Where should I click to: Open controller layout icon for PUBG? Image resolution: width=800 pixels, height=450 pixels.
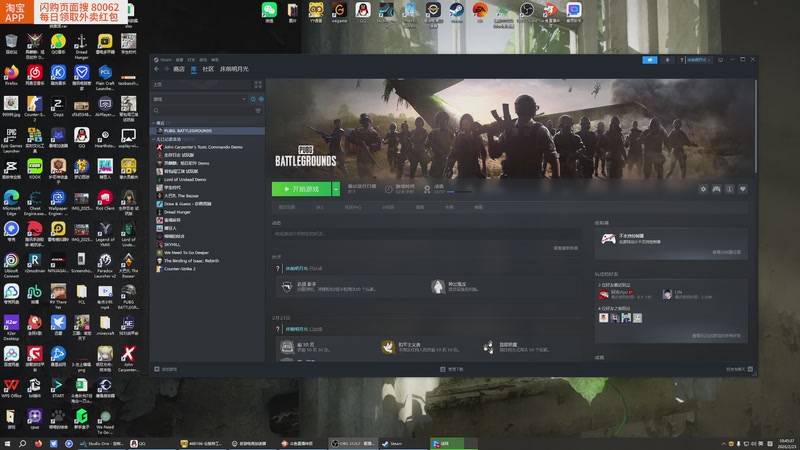(x=716, y=189)
